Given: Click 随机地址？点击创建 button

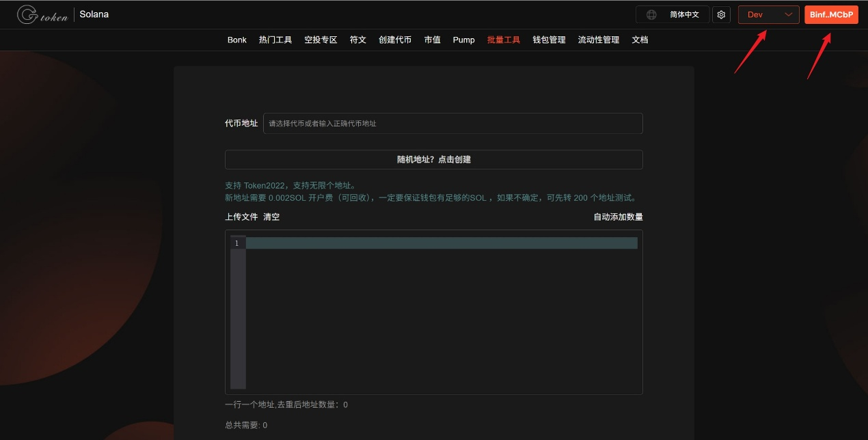Looking at the screenshot, I should tap(433, 159).
